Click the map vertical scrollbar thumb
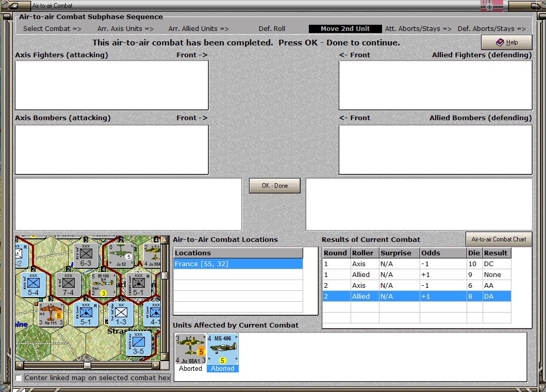 tap(164, 275)
